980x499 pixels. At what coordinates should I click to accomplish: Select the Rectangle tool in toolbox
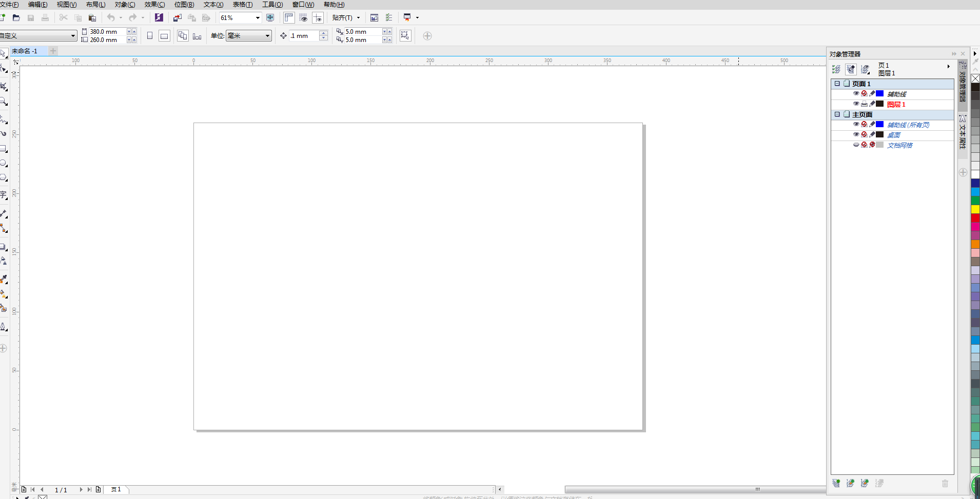tap(4, 149)
